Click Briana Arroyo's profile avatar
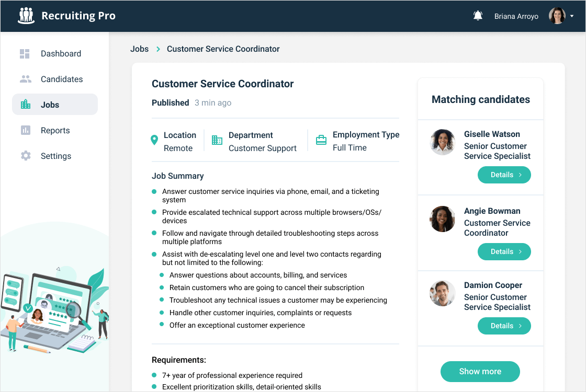586x392 pixels. (557, 16)
